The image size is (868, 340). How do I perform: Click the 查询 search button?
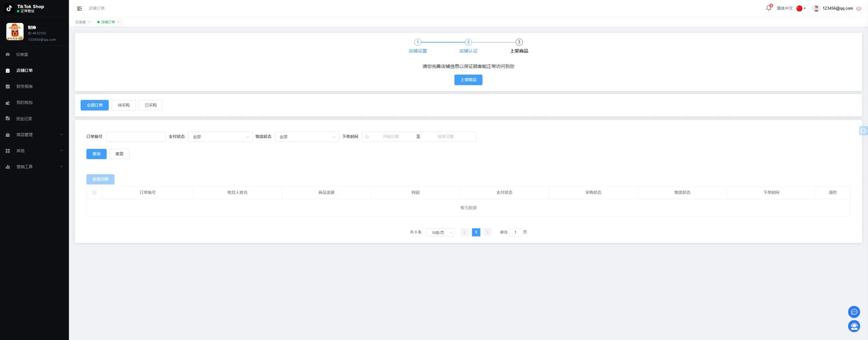(96, 154)
